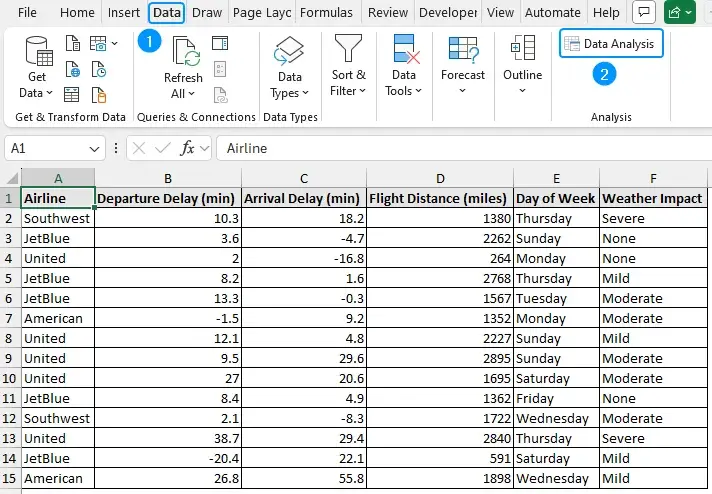The height and width of the screenshot is (494, 712).
Task: Open the Review tab
Action: tap(388, 12)
